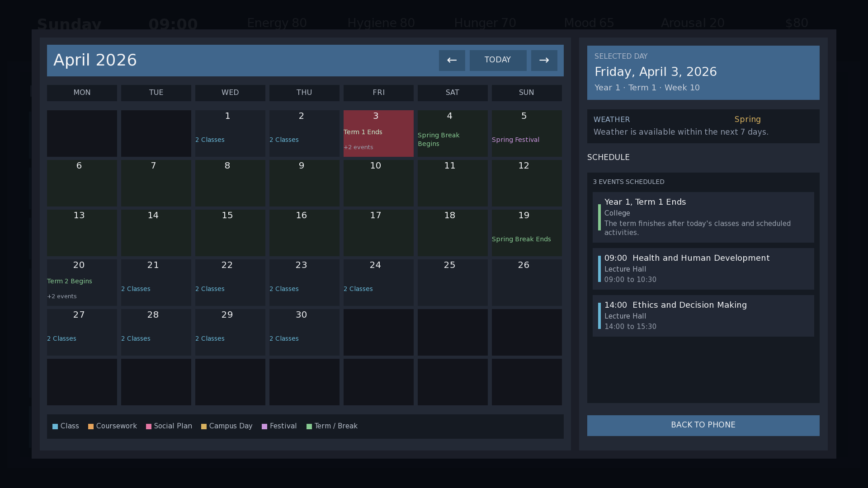Click BACK TO PHONE button
The height and width of the screenshot is (488, 868).
click(x=703, y=425)
